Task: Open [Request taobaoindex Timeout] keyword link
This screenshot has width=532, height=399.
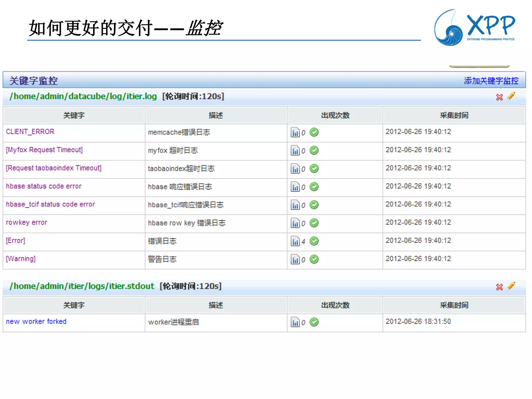Action: point(54,168)
